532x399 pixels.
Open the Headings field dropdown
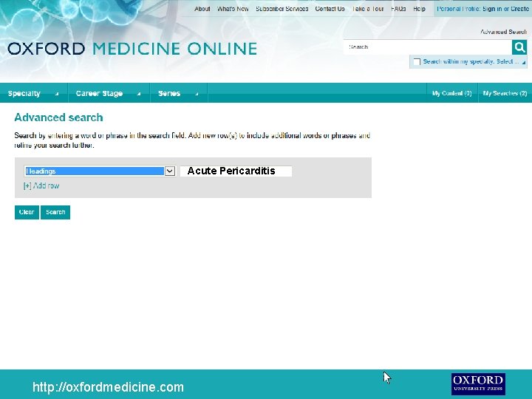click(100, 171)
